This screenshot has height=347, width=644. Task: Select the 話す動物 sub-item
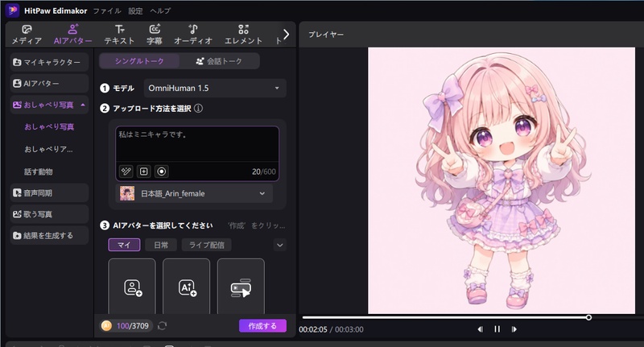(38, 171)
